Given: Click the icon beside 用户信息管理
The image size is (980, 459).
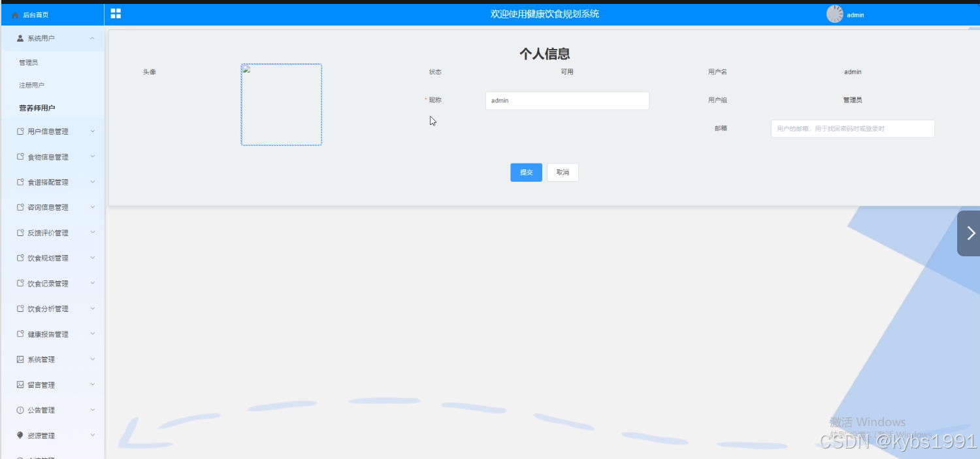Looking at the screenshot, I should click(x=20, y=131).
